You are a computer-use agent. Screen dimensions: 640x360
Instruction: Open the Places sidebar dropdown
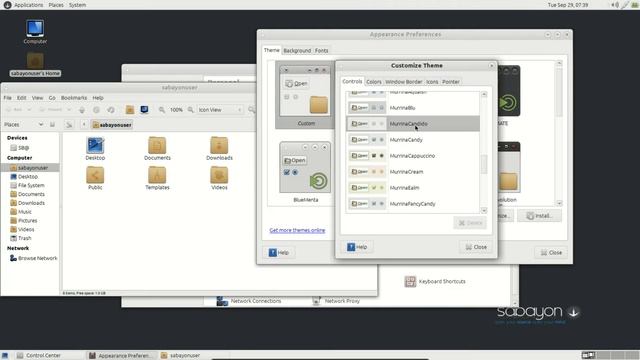click(24, 124)
